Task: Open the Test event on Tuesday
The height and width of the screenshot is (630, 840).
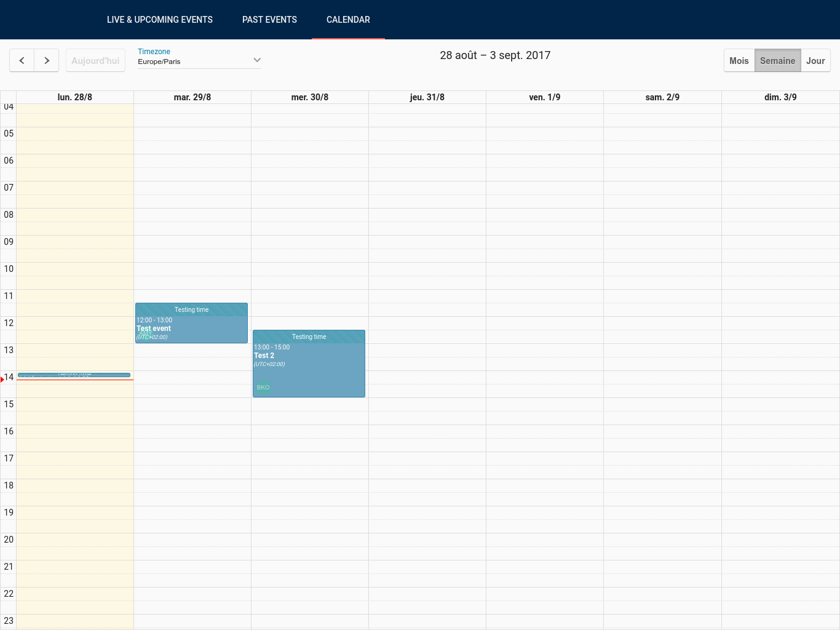Action: (191, 326)
